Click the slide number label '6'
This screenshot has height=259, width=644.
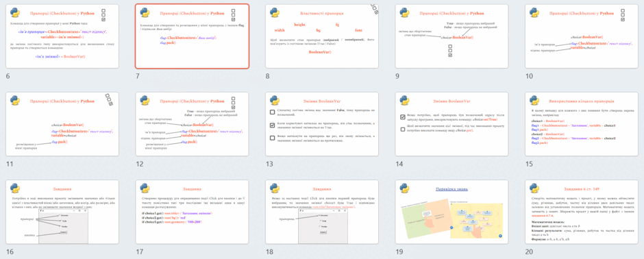(8, 76)
